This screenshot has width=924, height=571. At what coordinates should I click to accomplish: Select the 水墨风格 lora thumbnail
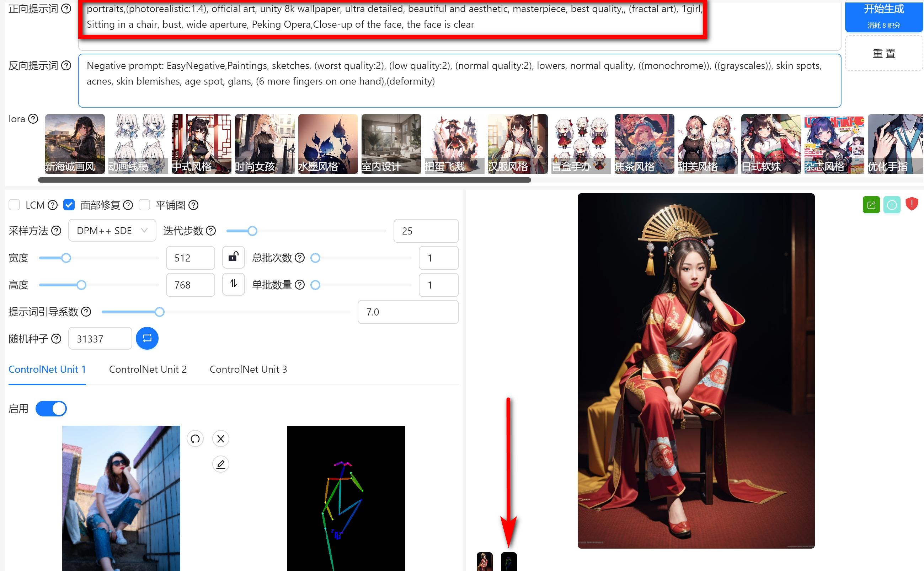(x=327, y=144)
